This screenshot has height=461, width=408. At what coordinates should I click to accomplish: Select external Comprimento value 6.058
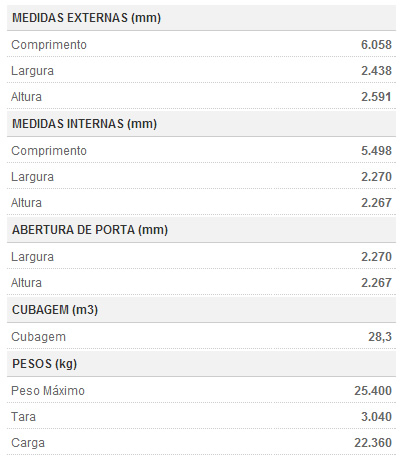376,45
